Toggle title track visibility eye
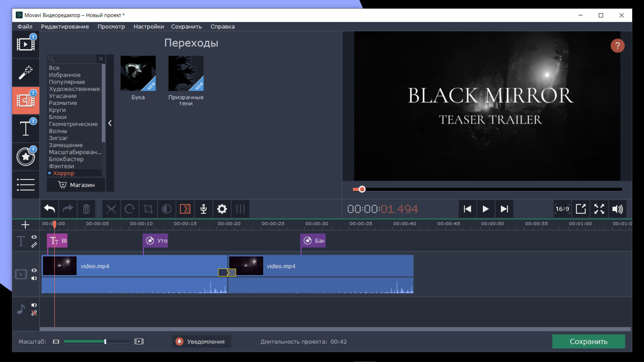 [34, 237]
